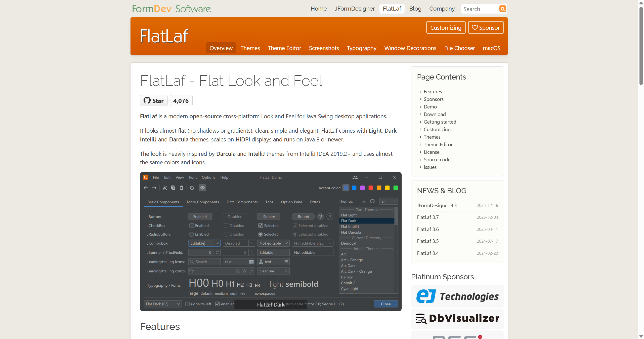Screen dimensions: 644x339
Task: Click the refresh icon in demo toolbar
Action: click(192, 188)
